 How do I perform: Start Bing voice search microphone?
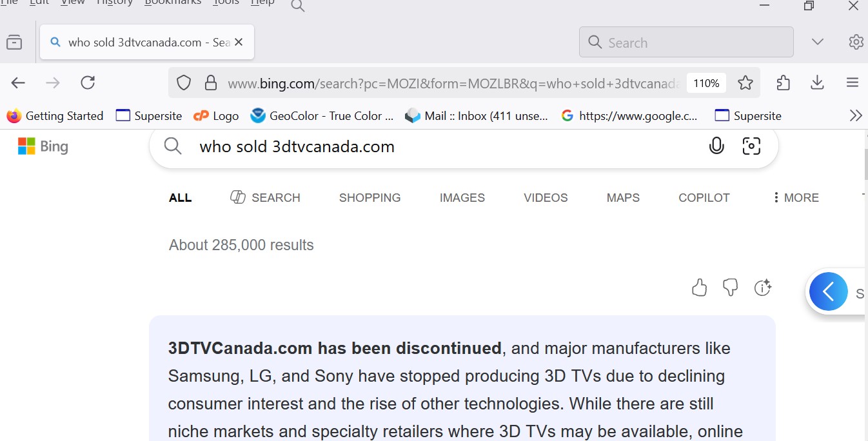point(716,146)
